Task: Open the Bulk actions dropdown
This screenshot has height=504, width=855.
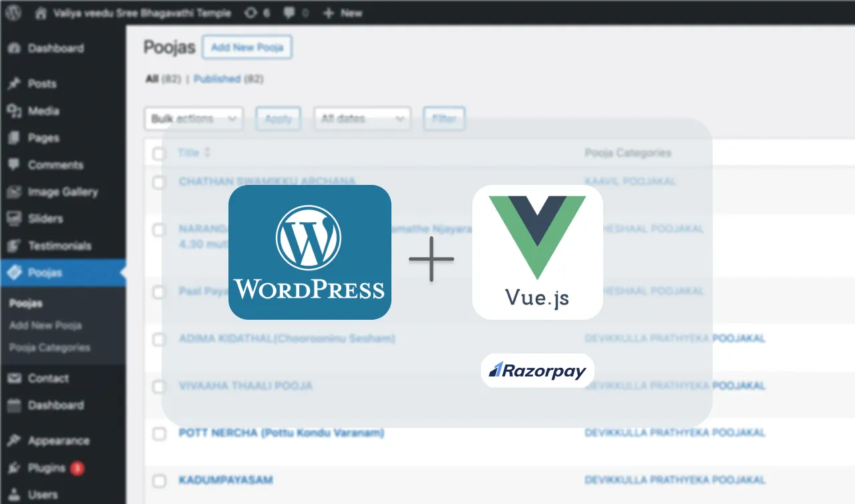Action: pos(194,118)
